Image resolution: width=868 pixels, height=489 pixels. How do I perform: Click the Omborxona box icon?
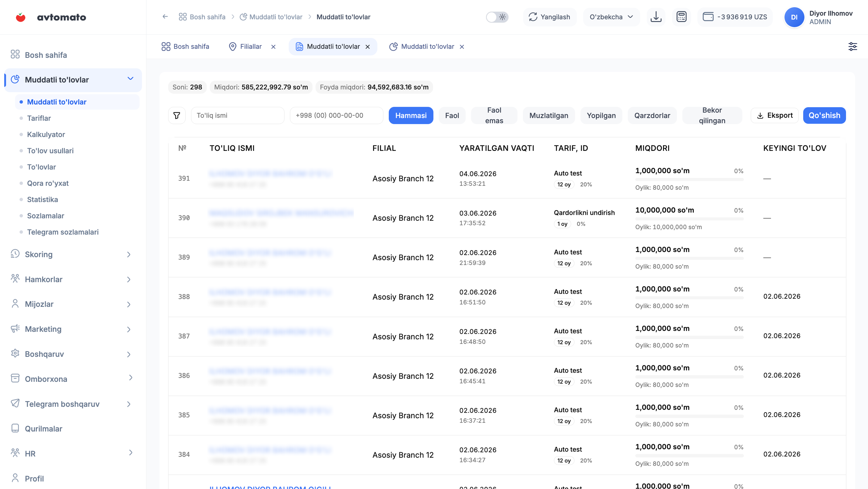15,378
